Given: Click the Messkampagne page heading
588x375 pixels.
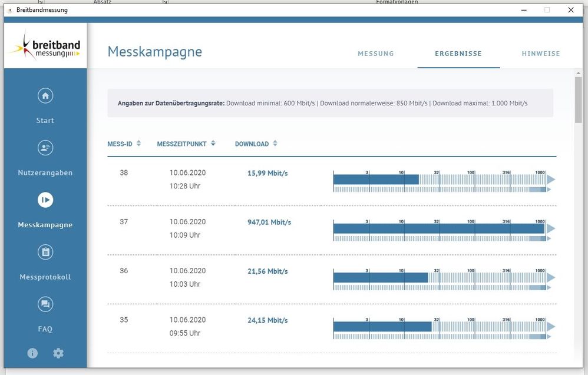Looking at the screenshot, I should coord(155,52).
